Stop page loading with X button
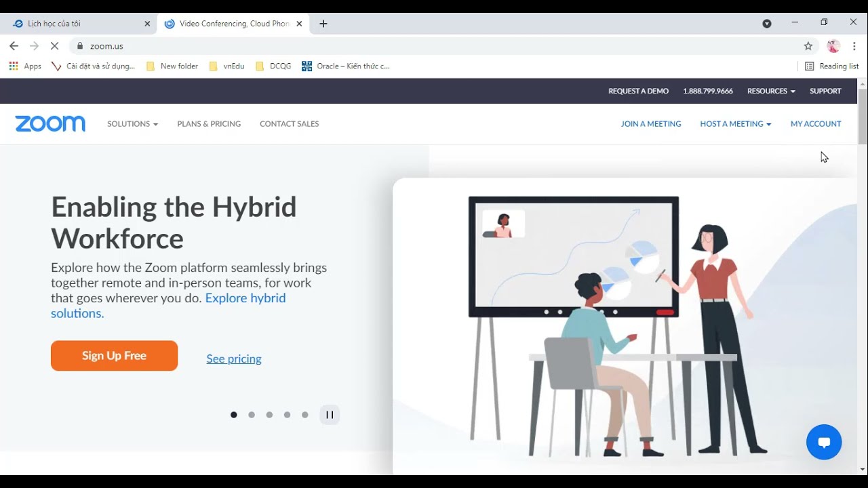Viewport: 868px width, 488px height. pyautogui.click(x=55, y=46)
